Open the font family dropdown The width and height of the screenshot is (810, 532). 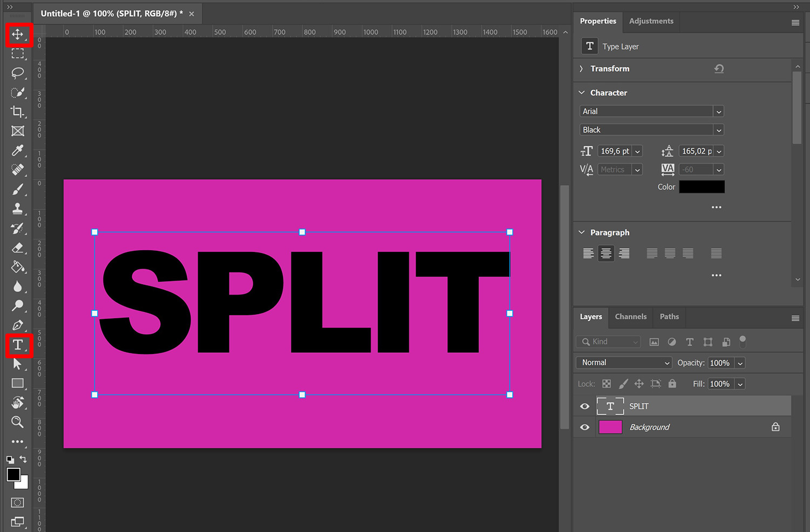click(718, 111)
